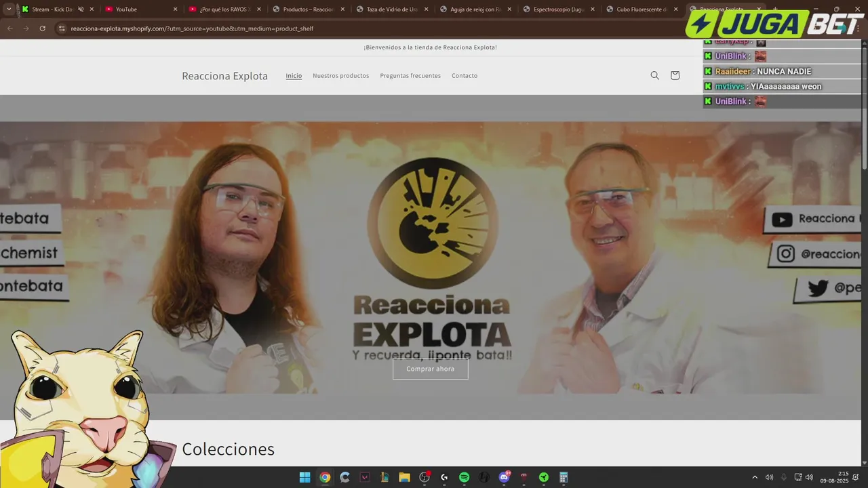The image size is (868, 488).
Task: Open Preguntas frecuentes menu link
Action: tap(410, 75)
